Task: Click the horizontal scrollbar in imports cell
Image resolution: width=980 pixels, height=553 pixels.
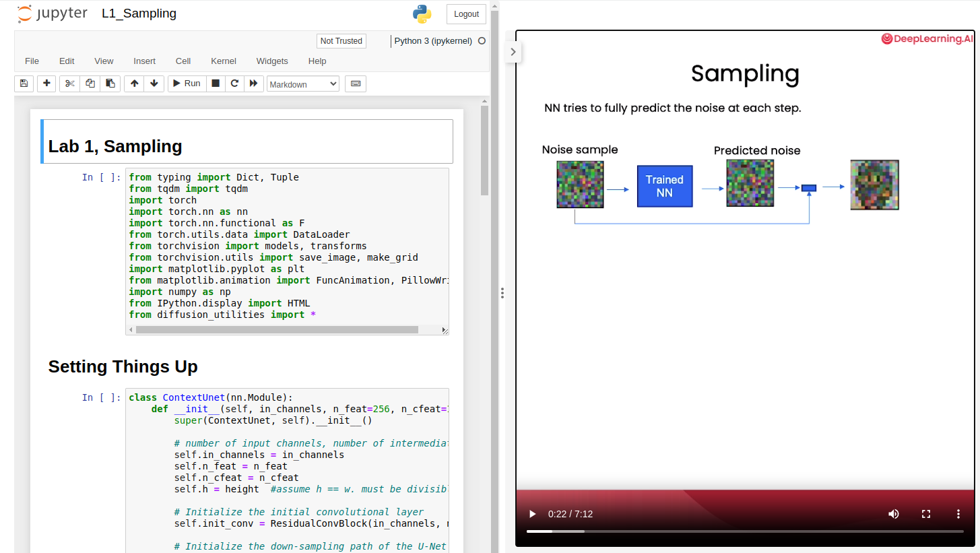Action: coord(277,330)
